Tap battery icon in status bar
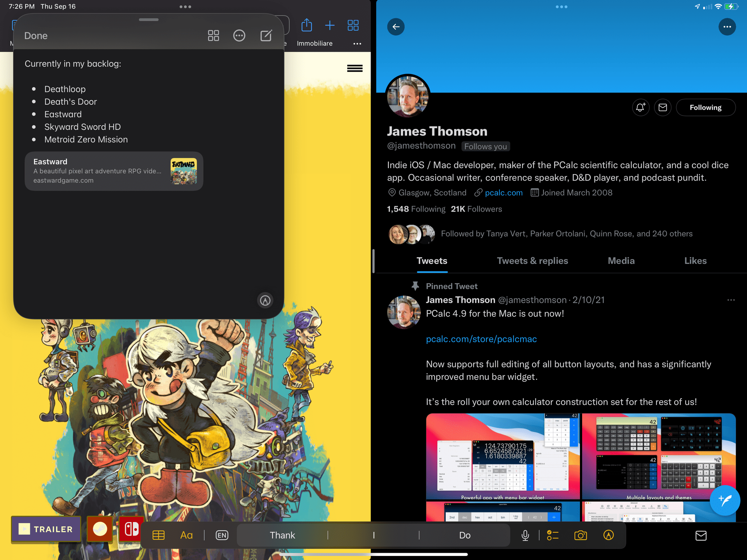The height and width of the screenshot is (560, 747). [731, 7]
